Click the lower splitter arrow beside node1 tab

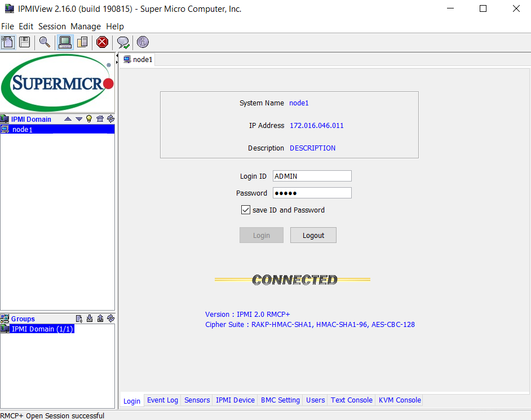pos(117,63)
